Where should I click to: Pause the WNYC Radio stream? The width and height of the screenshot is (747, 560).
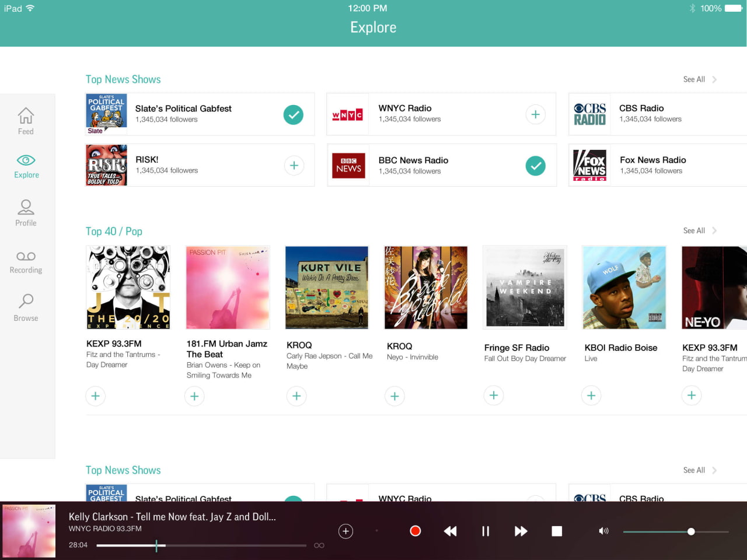485,531
